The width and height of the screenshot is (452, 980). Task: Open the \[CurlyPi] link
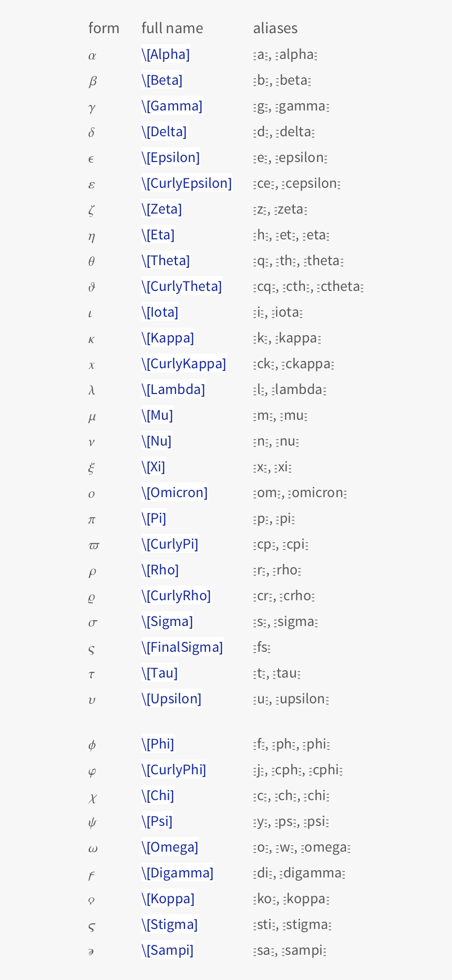[170, 544]
